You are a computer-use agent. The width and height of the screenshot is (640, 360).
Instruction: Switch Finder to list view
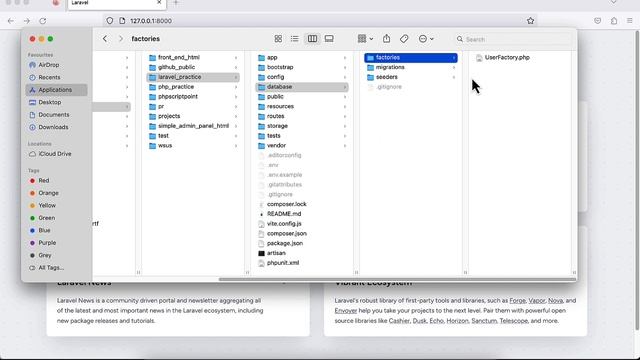tap(295, 39)
